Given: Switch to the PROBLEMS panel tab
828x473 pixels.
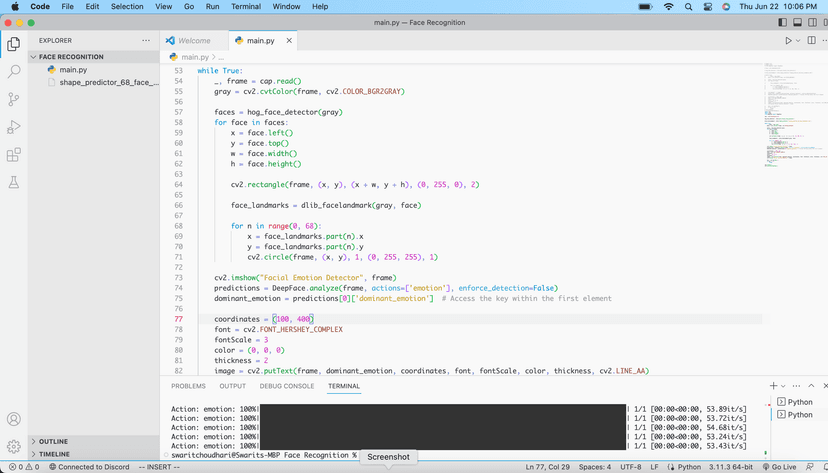Looking at the screenshot, I should pyautogui.click(x=188, y=386).
